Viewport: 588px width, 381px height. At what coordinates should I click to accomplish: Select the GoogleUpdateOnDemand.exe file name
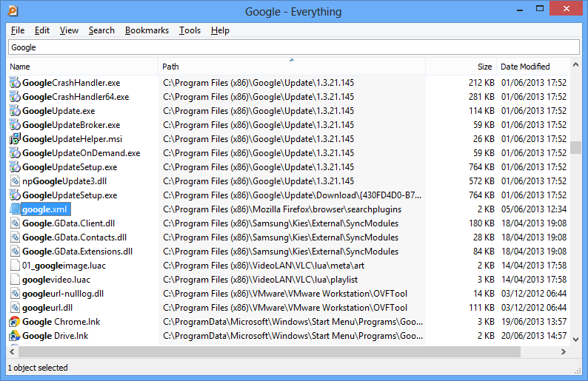81,153
